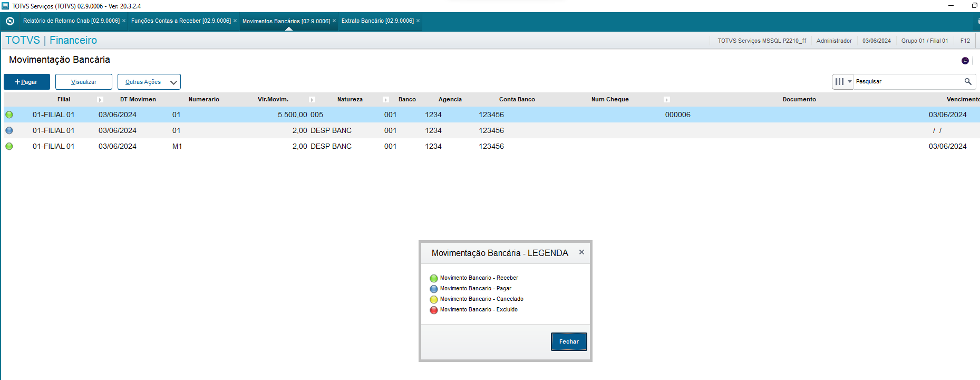This screenshot has width=980, height=380.
Task: Close the Movimentos Bancários tab
Action: [334, 21]
